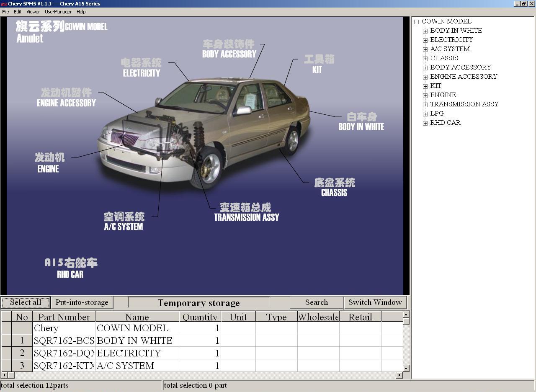Select ELECTRICITY in the tree
The width and height of the screenshot is (536, 392).
[x=451, y=40]
